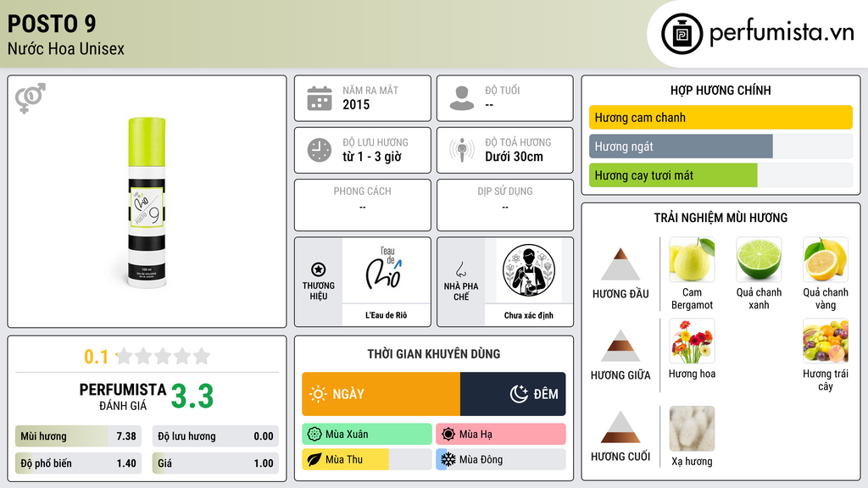868x488 pixels.
Task: Click the Perfumista đánh giá label
Action: [123, 396]
